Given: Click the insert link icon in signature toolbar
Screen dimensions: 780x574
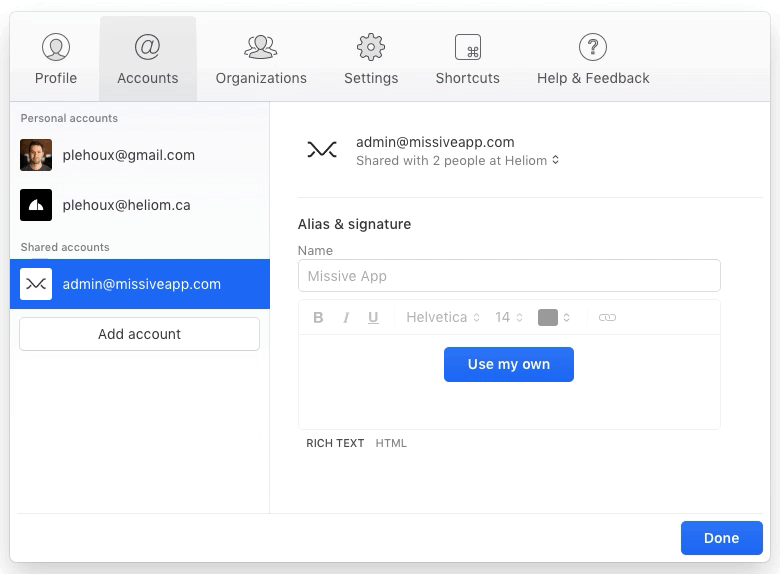Looking at the screenshot, I should (x=607, y=317).
